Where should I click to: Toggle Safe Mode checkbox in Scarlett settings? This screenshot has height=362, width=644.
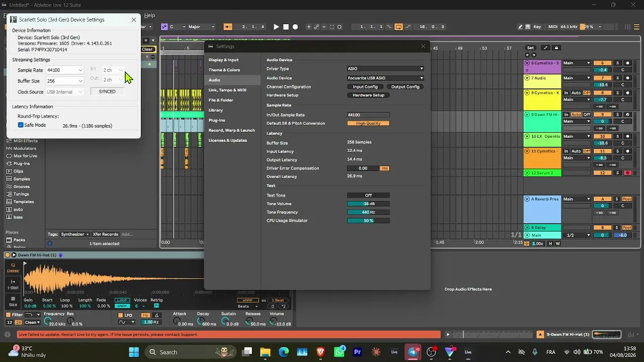(x=21, y=125)
